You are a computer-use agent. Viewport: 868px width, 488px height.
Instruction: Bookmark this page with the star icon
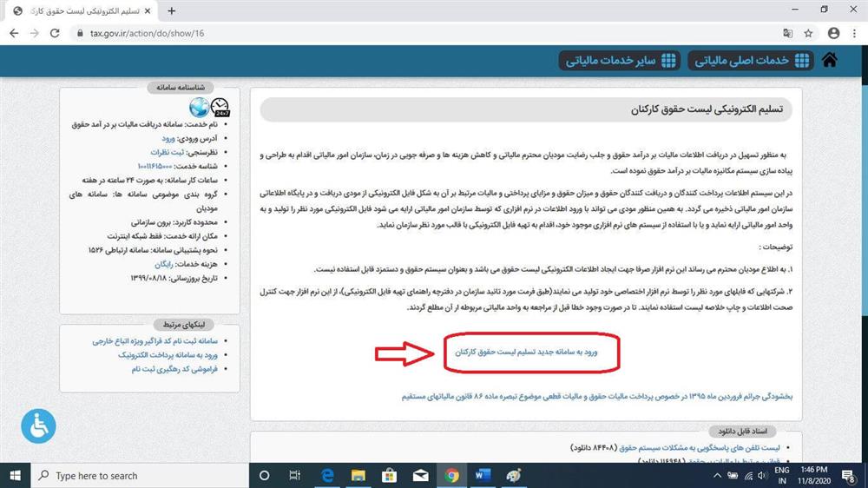click(808, 33)
